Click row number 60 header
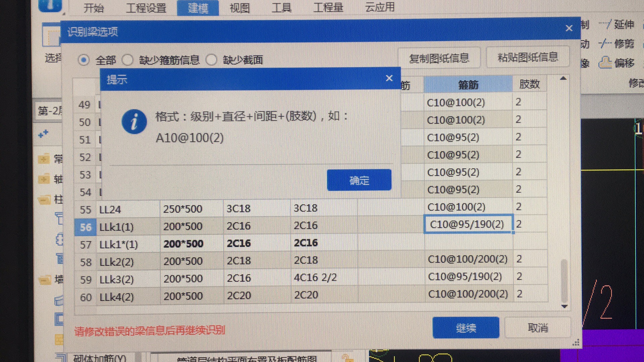 (86, 297)
